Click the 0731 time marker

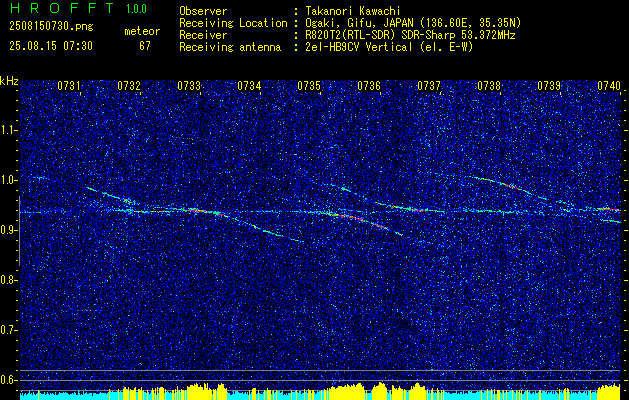(69, 85)
